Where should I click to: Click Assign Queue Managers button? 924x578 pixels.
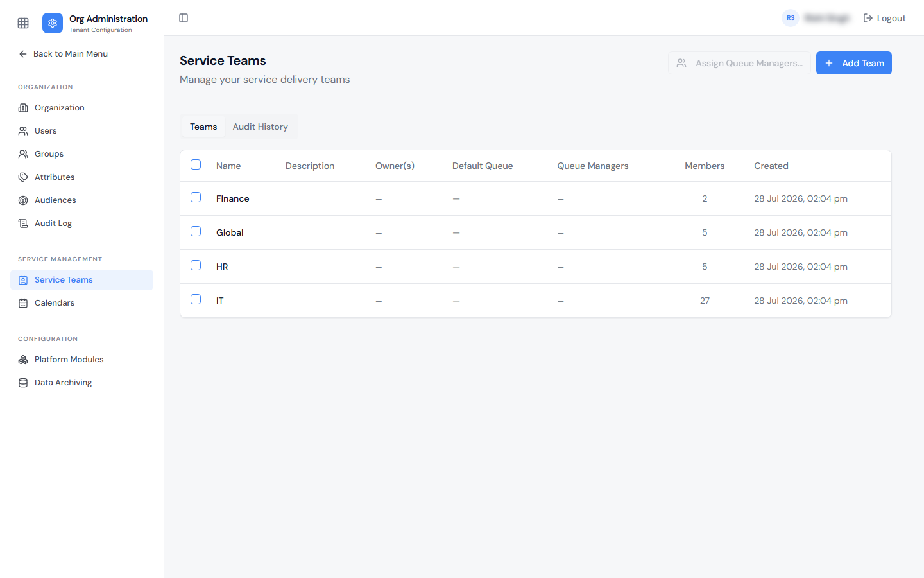(x=739, y=63)
